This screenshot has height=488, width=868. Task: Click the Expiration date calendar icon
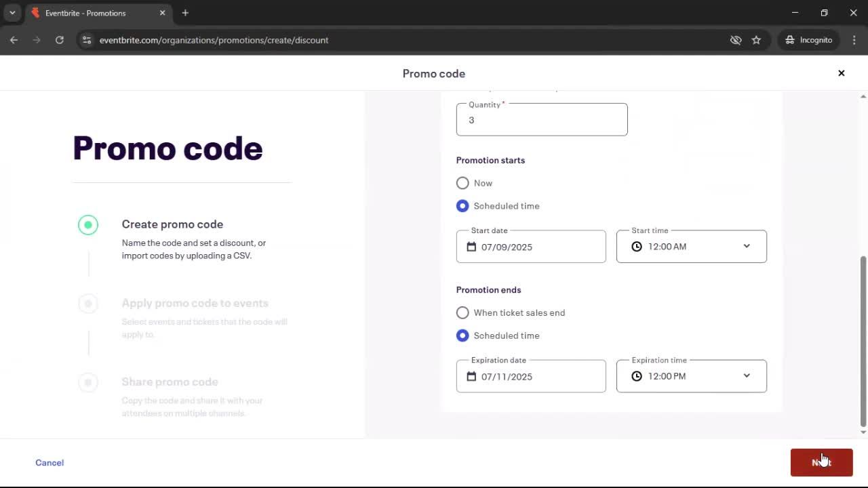coord(471,376)
